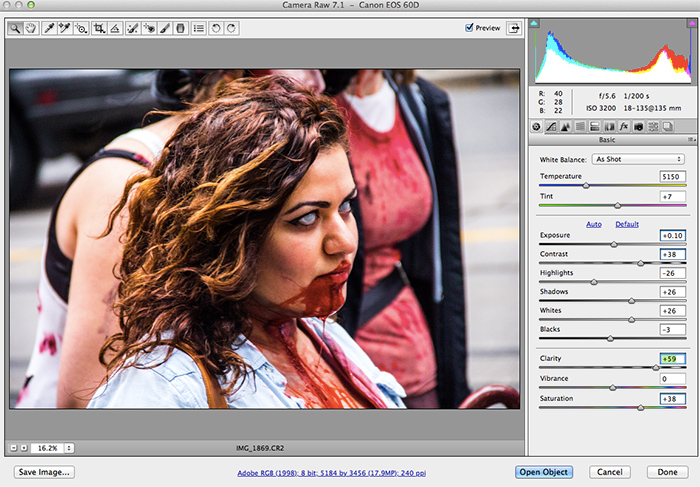Open the White Balance dropdown
The image size is (700, 487).
(x=637, y=159)
